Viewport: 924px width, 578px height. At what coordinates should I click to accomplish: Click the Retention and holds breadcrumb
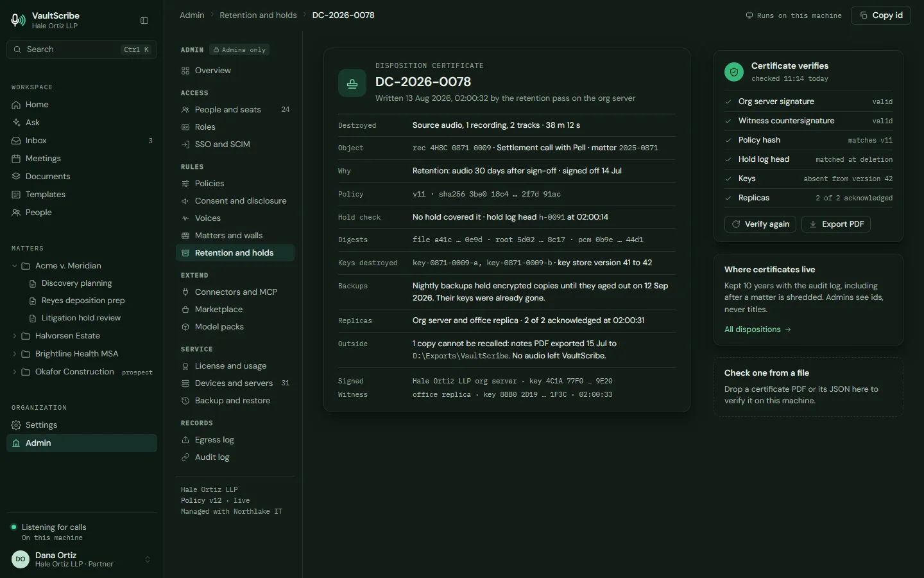coord(258,15)
